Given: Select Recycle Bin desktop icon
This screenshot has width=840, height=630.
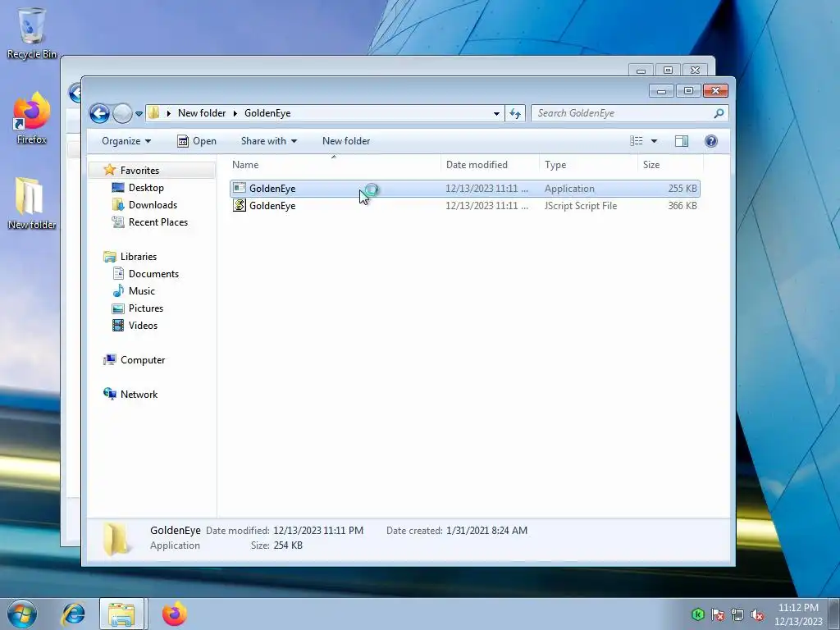Looking at the screenshot, I should tap(32, 32).
